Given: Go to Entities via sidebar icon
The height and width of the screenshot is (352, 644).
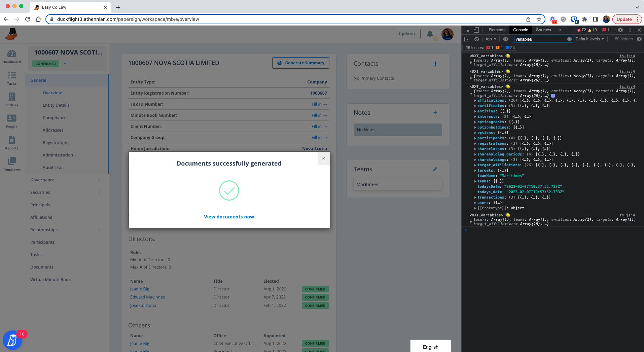Looking at the screenshot, I should 12,100.
